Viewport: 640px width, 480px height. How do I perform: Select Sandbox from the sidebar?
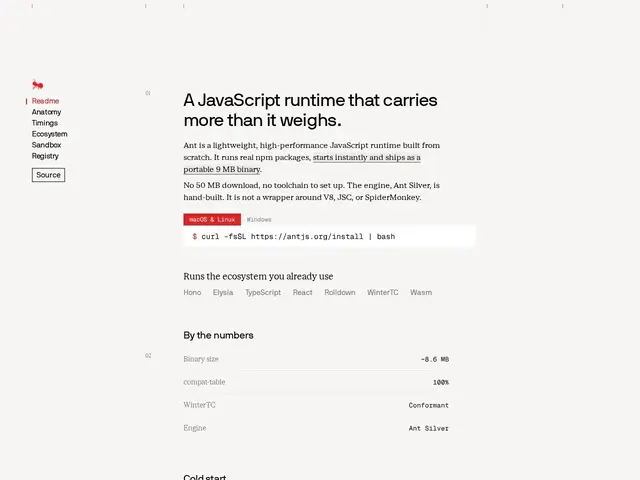point(47,145)
